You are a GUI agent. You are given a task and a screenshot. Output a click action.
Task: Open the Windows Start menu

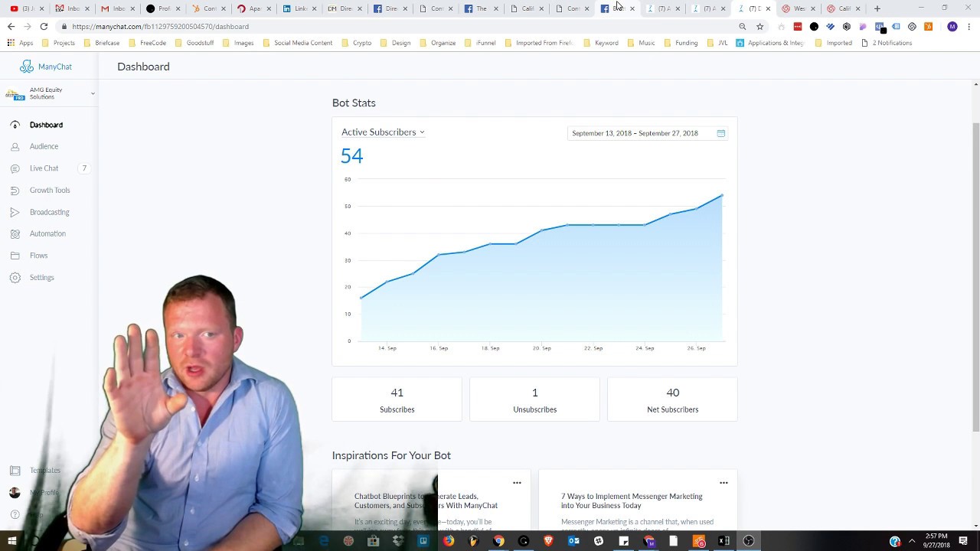pyautogui.click(x=12, y=541)
